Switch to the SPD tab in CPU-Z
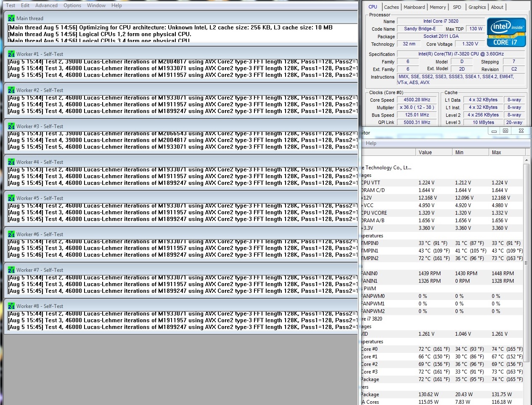This screenshot has height=405, width=532. [x=457, y=7]
